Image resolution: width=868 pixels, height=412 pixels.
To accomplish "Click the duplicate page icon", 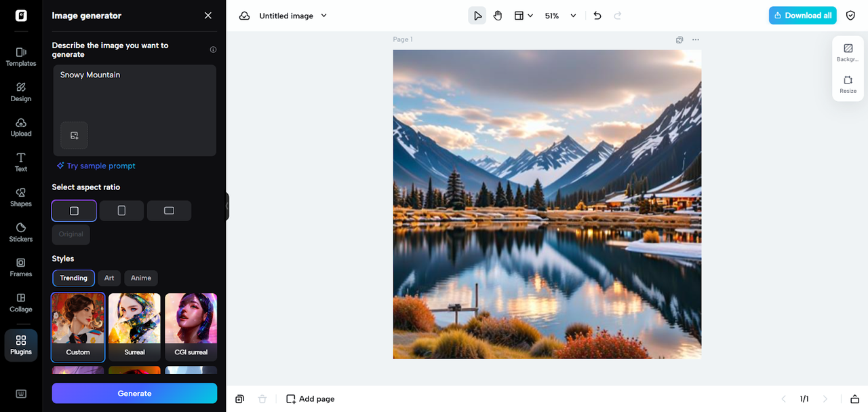I will [x=239, y=398].
